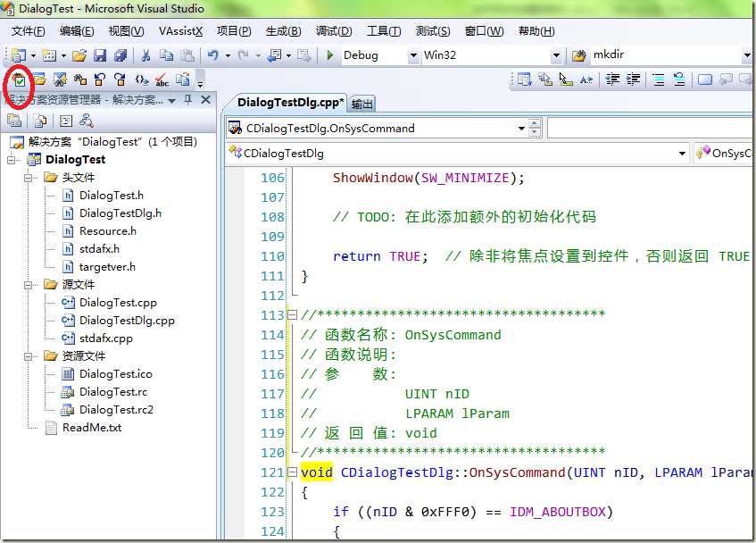
Task: Select stdafx.cpp in the tree
Action: pos(105,338)
